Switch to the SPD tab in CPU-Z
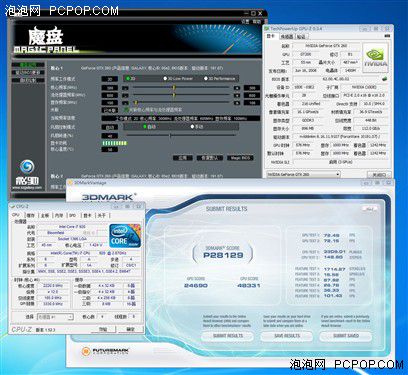The height and width of the screenshot is (375, 408). [x=73, y=216]
